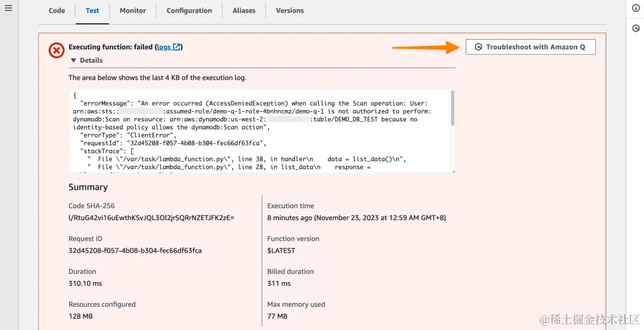Click external link icon beside logs
644x330 pixels.
(x=177, y=47)
